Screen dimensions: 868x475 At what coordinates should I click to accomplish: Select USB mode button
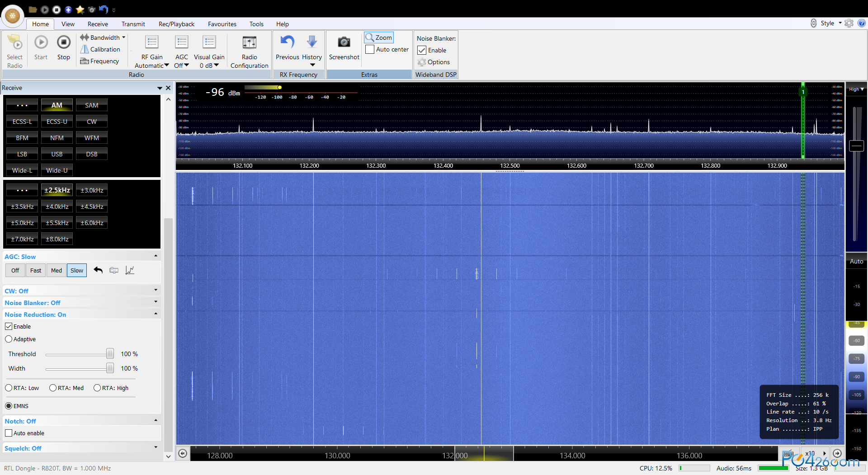tap(57, 154)
